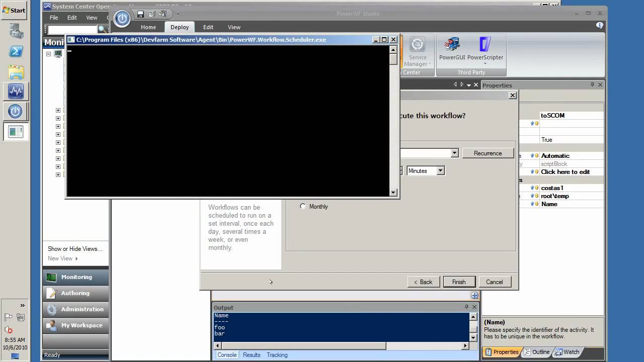Launch PowerScripter from the ribbon

coord(485,51)
